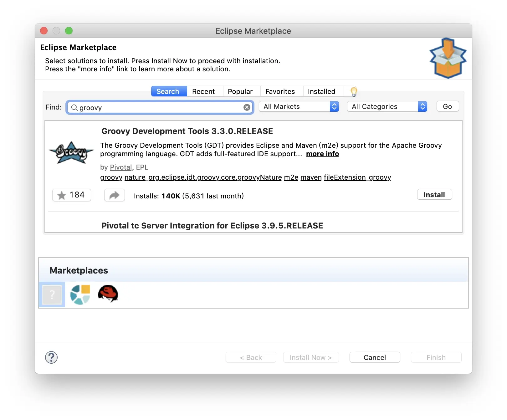Screen dimensions: 507x420
Task: Click the Eclipse Marketplace box icon
Action: click(448, 58)
